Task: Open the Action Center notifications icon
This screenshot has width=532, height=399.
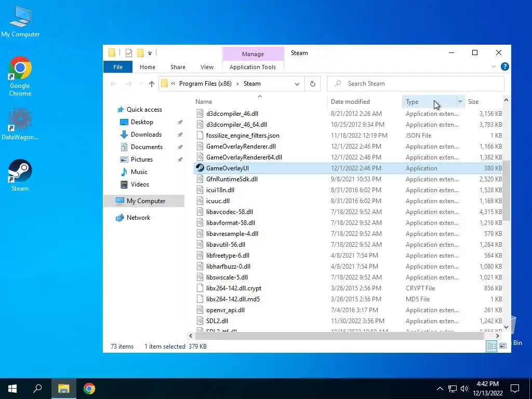Action: 515,389
